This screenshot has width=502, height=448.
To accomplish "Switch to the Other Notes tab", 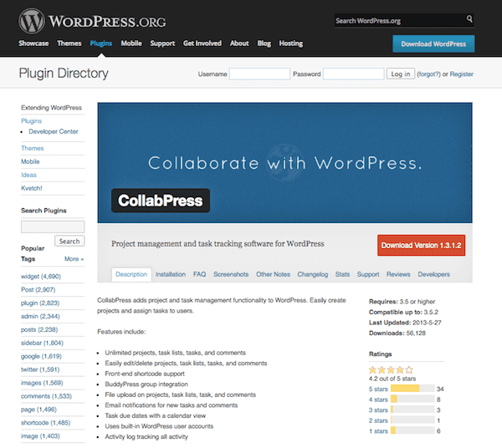I will (x=273, y=274).
